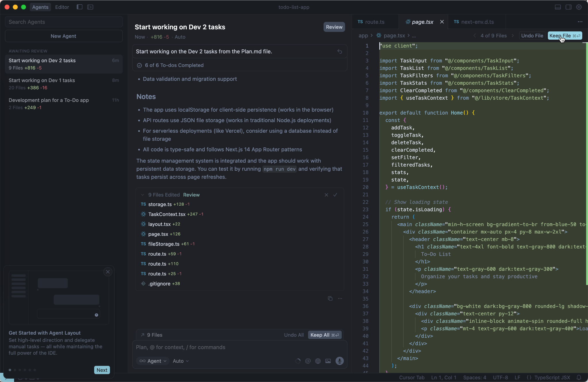Click the revert arrow on the prompt message
The height and width of the screenshot is (382, 588).
pos(340,51)
